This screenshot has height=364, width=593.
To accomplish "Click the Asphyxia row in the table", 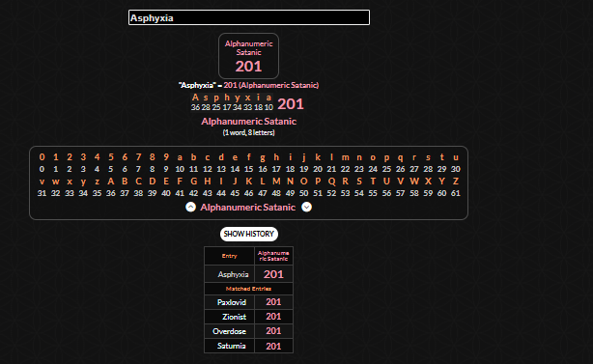I will point(248,274).
